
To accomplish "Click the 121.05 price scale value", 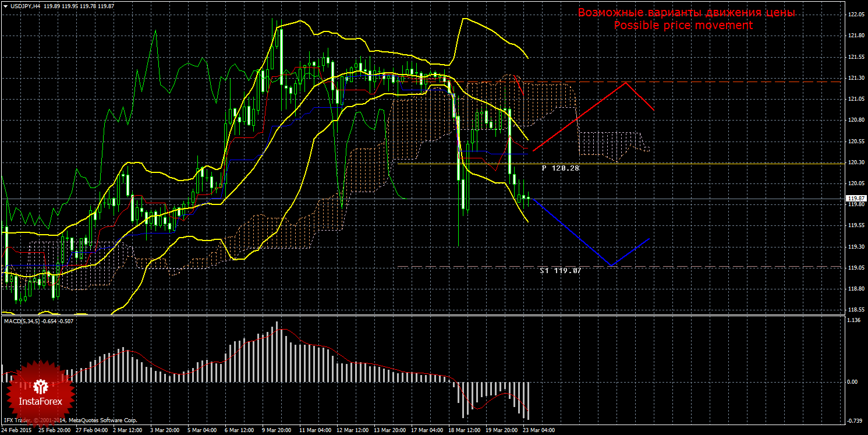I will [x=855, y=99].
